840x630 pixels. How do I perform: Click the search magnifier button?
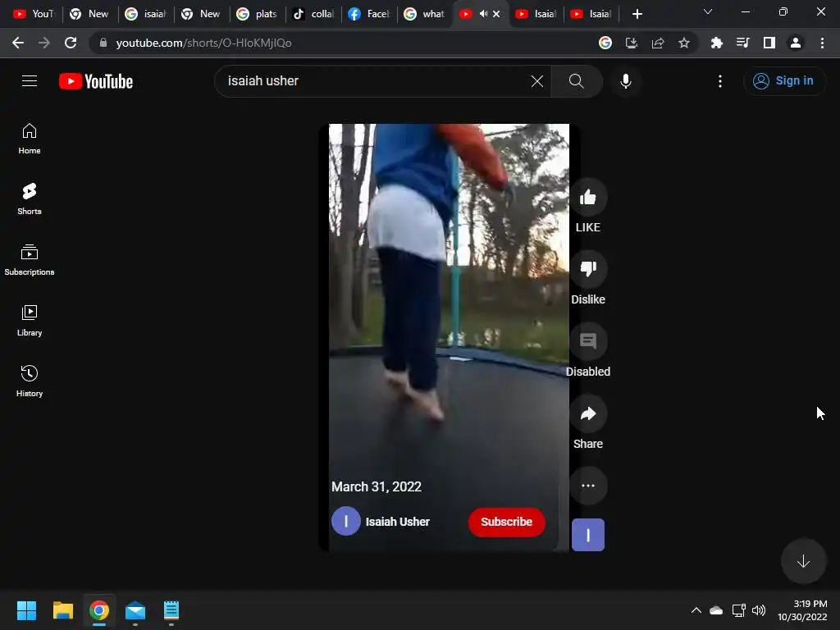point(577,81)
